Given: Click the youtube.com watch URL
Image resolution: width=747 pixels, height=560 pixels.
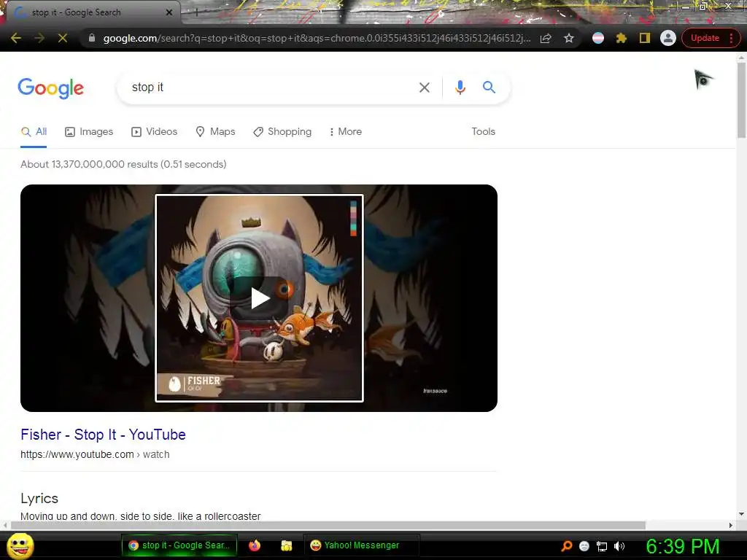Looking at the screenshot, I should point(95,455).
